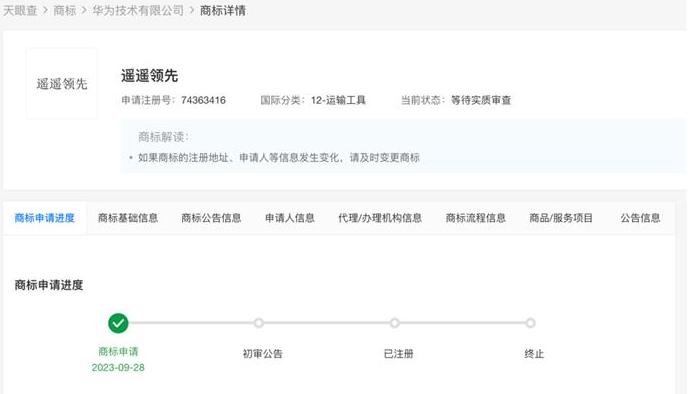Click the 已注册 step label
Viewport: 694px width, 394px height.
point(398,354)
